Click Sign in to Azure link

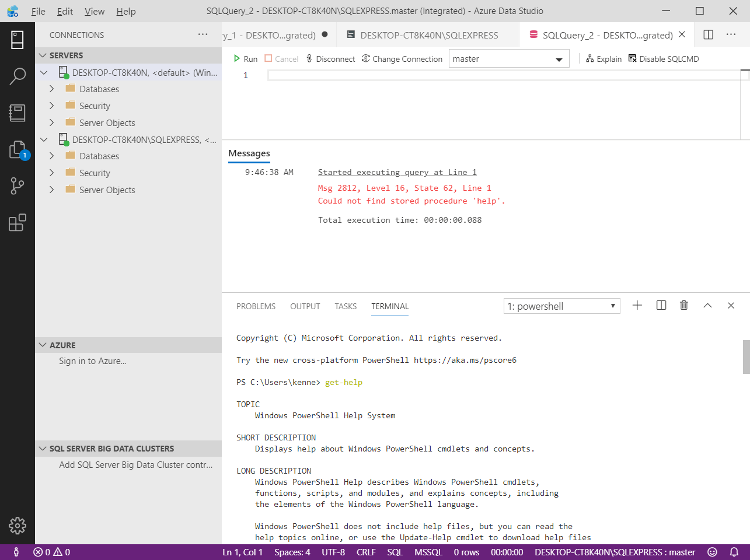[93, 361]
